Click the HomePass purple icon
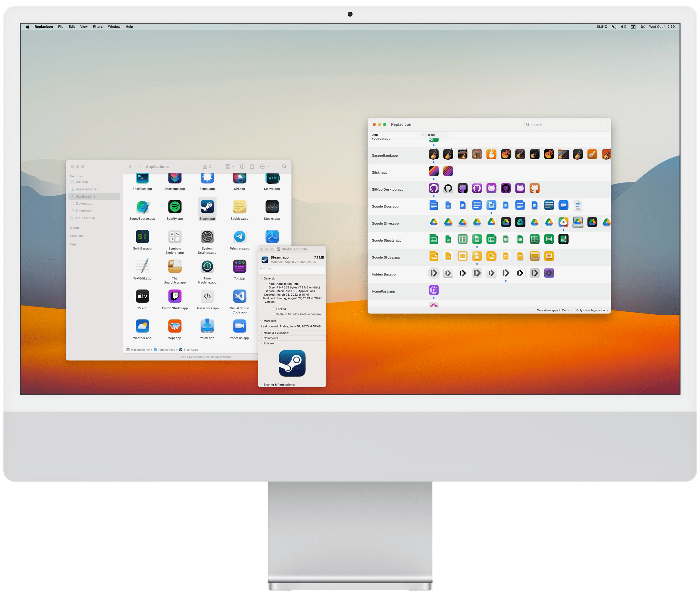This screenshot has height=594, width=700. pyautogui.click(x=434, y=289)
